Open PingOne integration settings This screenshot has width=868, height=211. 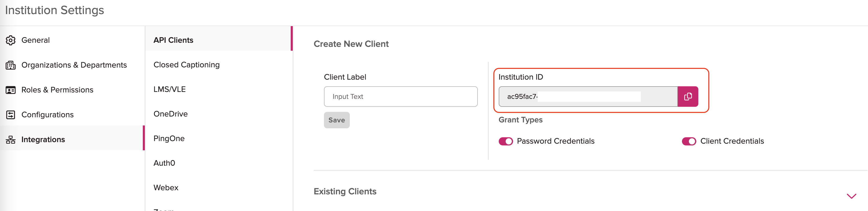pyautogui.click(x=169, y=139)
